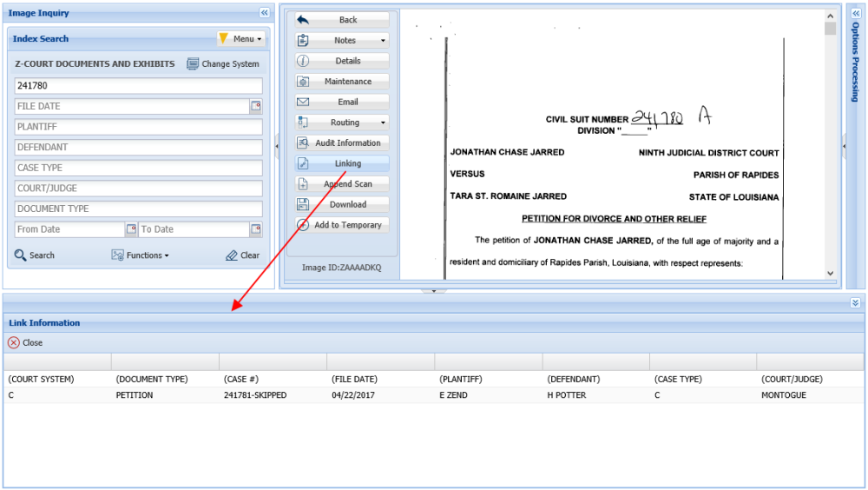
Task: Open document Details
Action: pyautogui.click(x=341, y=61)
